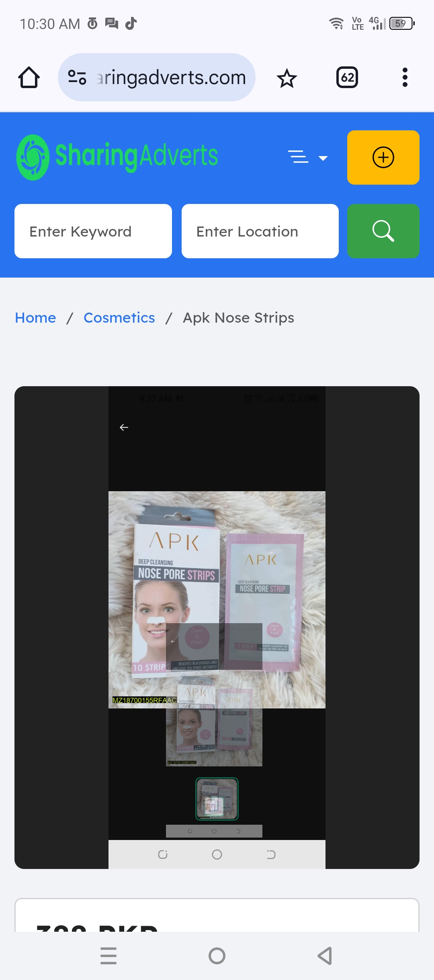The width and height of the screenshot is (434, 980).
Task: Open the 62 tabs switcher
Action: point(347,77)
